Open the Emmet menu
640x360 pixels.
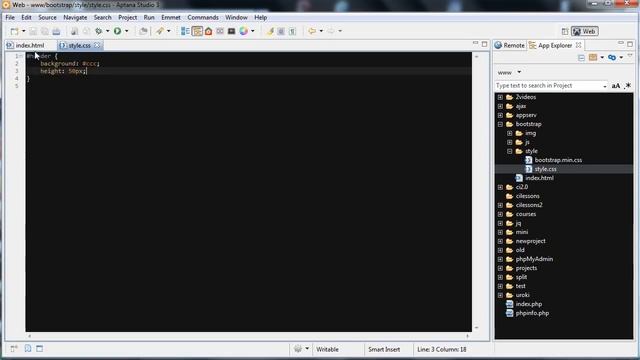(x=171, y=18)
